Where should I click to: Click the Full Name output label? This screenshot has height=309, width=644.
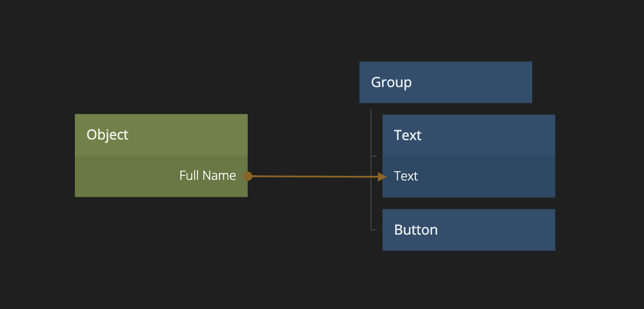[x=207, y=176]
